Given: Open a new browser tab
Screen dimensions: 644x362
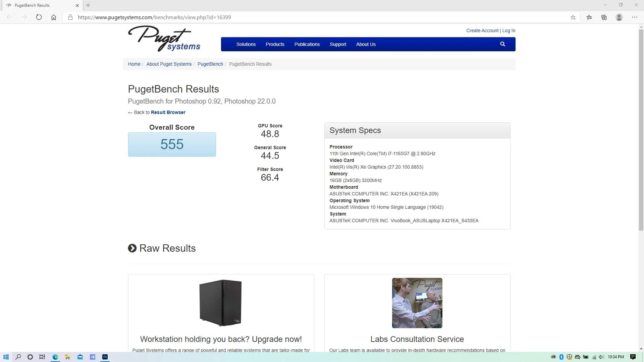Looking at the screenshot, I should (x=88, y=5).
